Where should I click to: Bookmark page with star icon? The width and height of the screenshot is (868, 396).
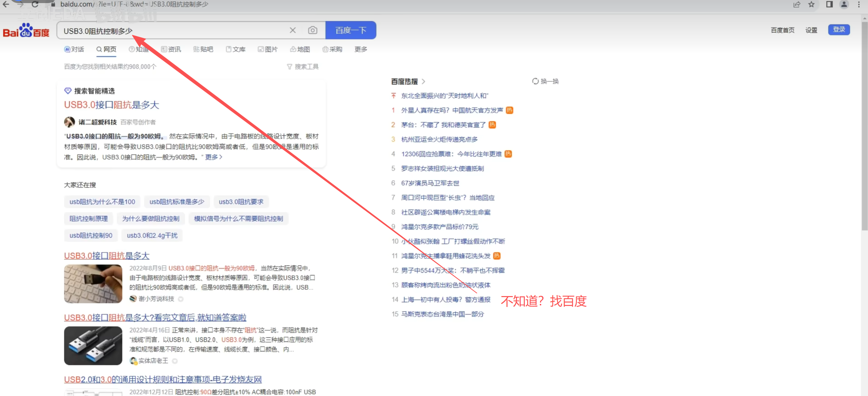[x=811, y=4]
